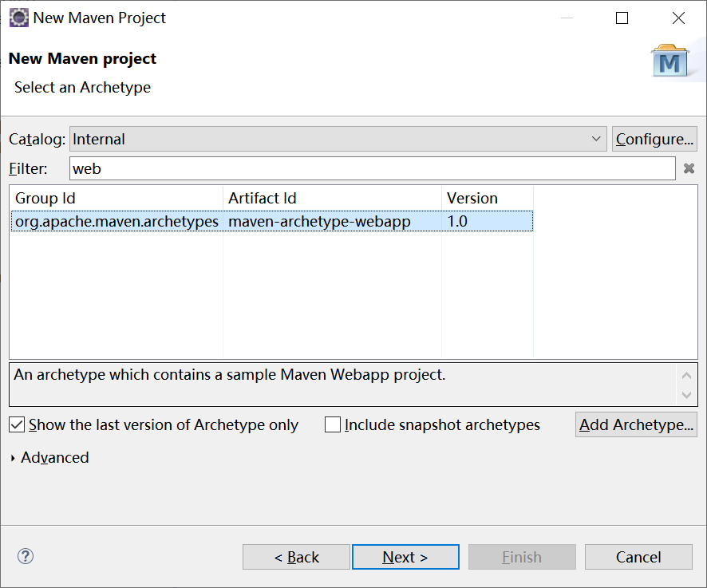Proceed with the Next > button
Viewport: 707px width, 588px height.
click(405, 557)
